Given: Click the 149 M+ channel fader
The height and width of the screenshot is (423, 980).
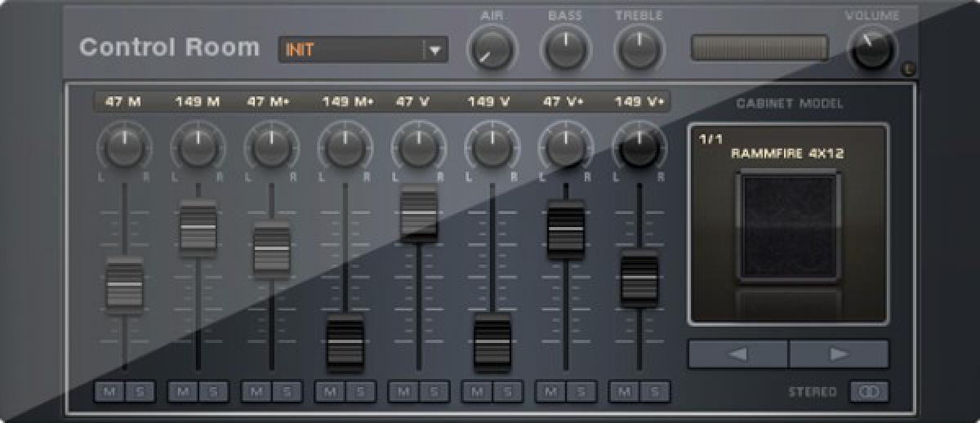Looking at the screenshot, I should tap(345, 341).
